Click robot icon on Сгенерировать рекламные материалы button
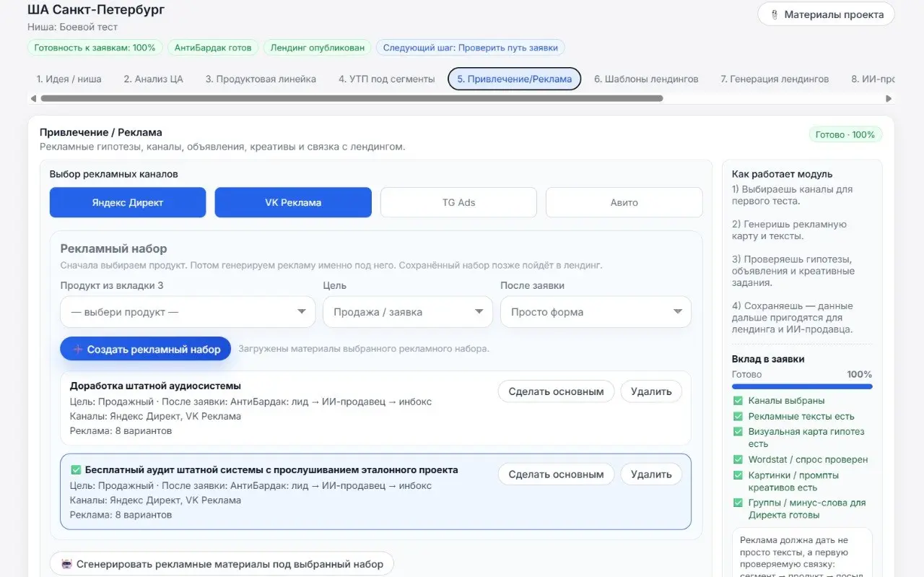The image size is (924, 577). point(67,564)
